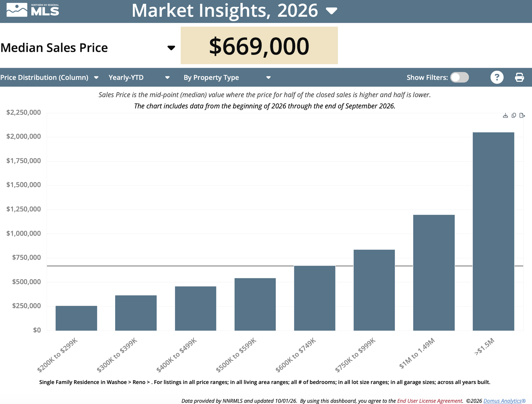Click the $400K to $499K bar
The height and width of the screenshot is (404, 532).
(196, 308)
